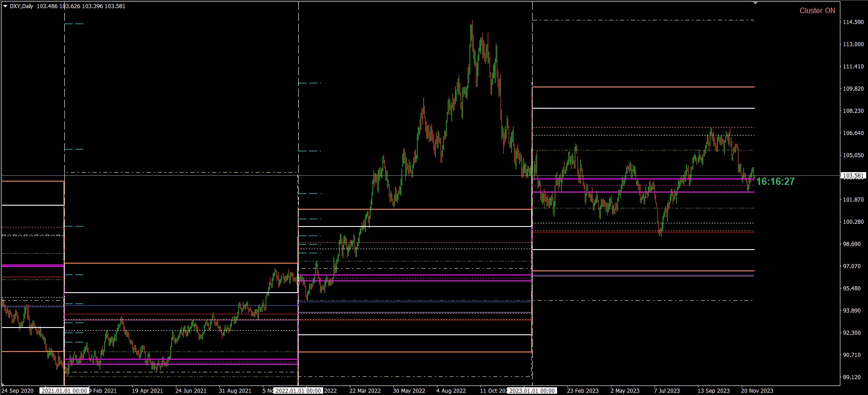The width and height of the screenshot is (868, 395).
Task: Click the 98.690 price axis label
Action: 851,244
